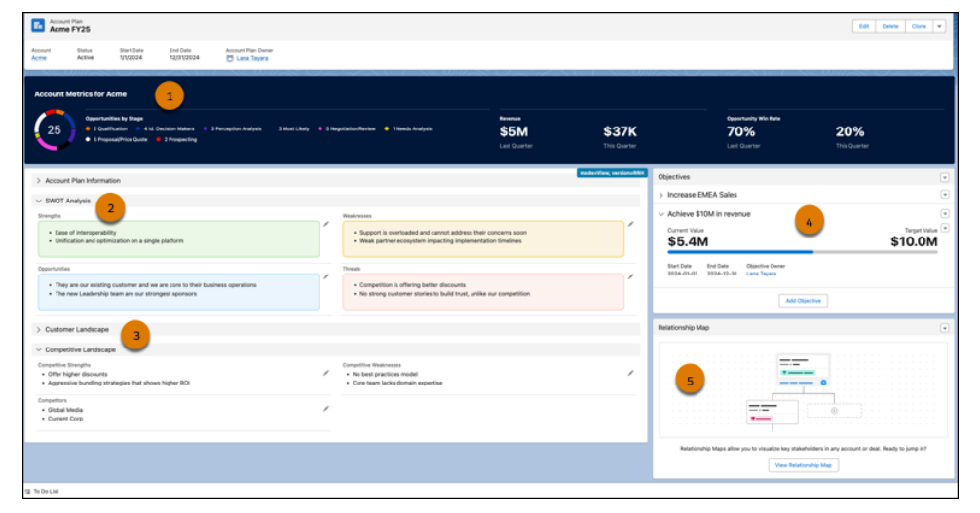Expand the Customer Landscape section
Image resolution: width=980 pixels, height=513 pixels.
(x=39, y=330)
